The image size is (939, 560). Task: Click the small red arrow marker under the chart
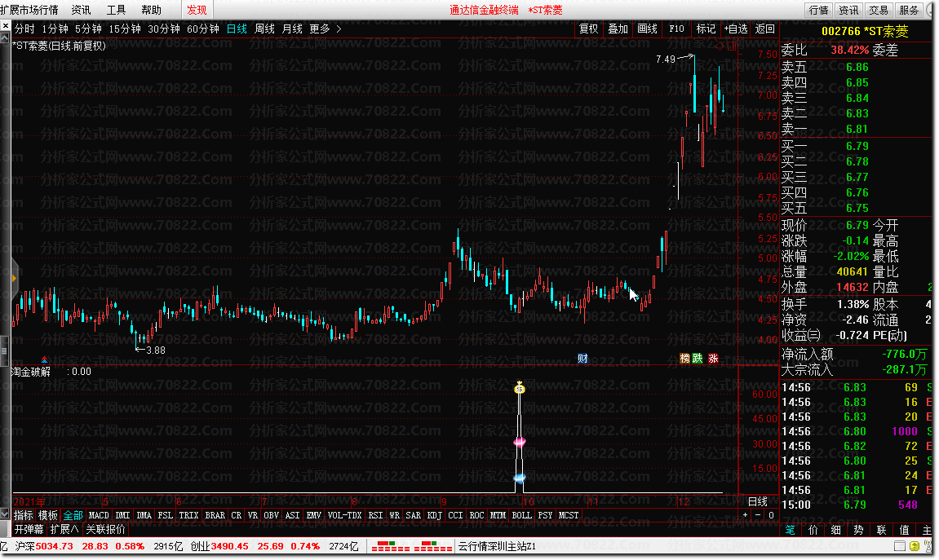coord(44,359)
